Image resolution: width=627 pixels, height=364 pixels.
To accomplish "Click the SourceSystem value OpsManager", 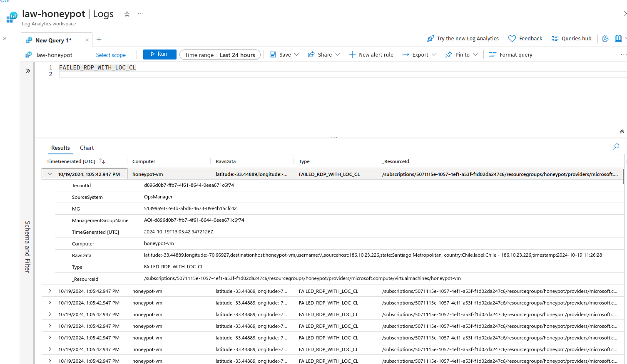I will pos(158,197).
